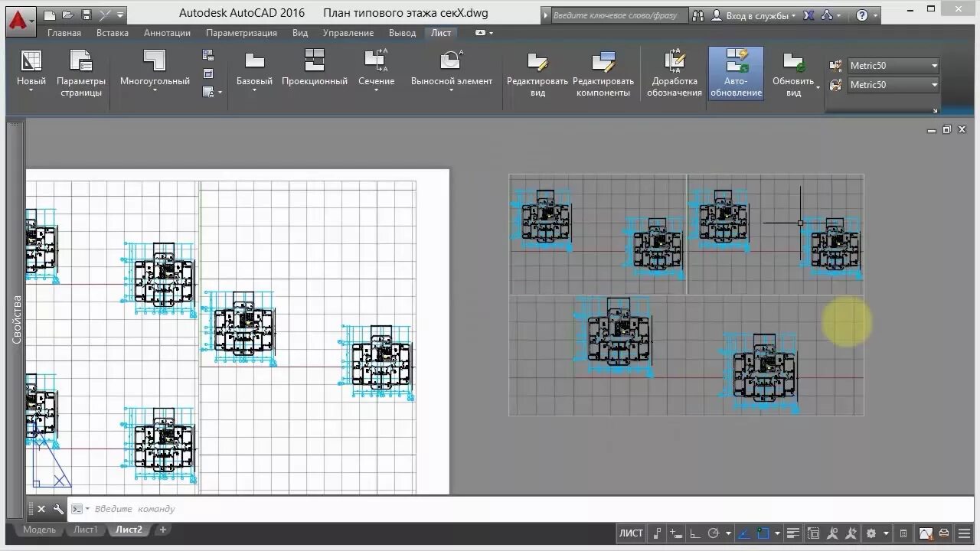Click the Базовый base view icon

tap(254, 61)
